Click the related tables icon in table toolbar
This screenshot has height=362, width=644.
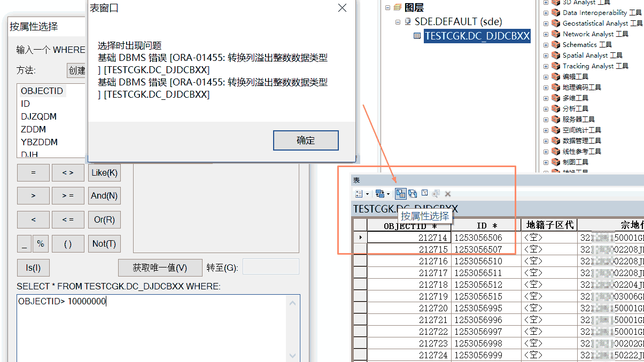click(379, 193)
